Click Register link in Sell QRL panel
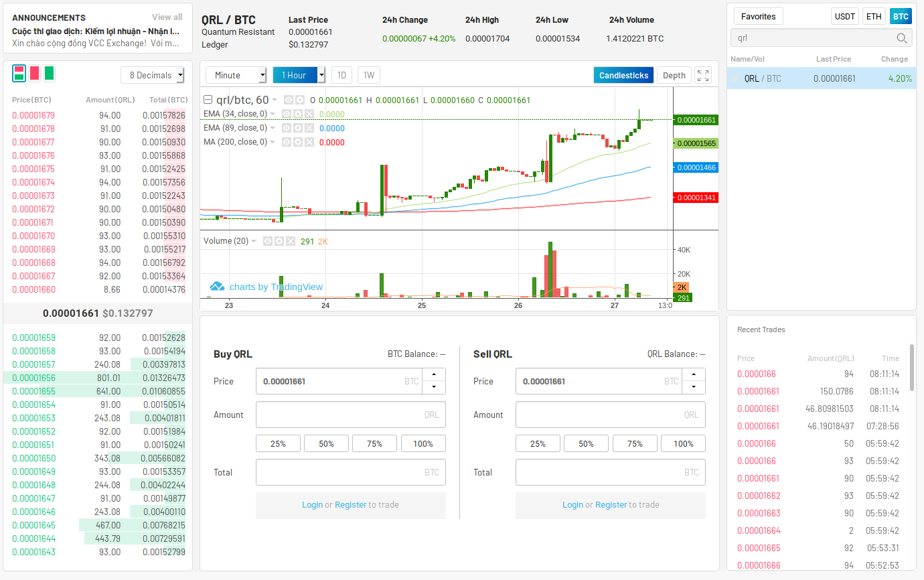 point(611,505)
